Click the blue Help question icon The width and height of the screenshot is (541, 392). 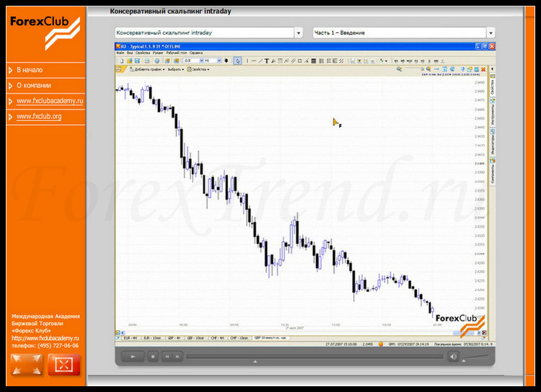(x=157, y=61)
